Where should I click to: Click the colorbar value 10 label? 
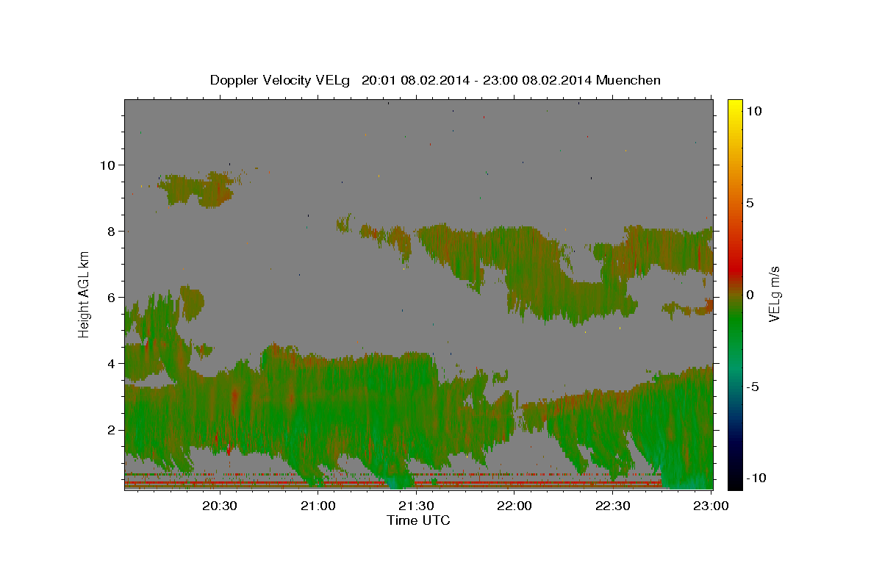point(753,110)
